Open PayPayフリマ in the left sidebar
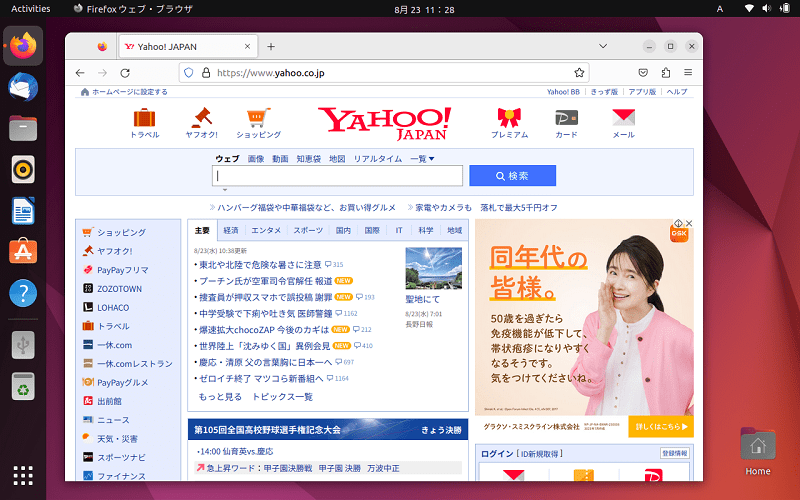 (122, 270)
